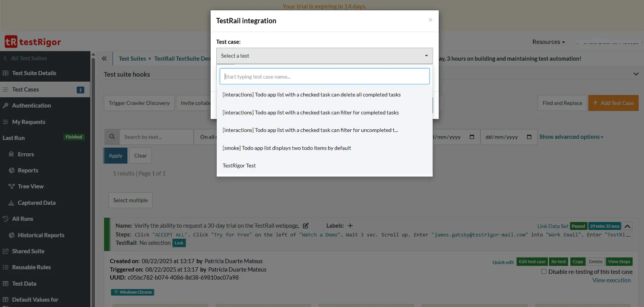Collapse the Test suite hooks section
This screenshot has height=307, width=644.
(636, 74)
